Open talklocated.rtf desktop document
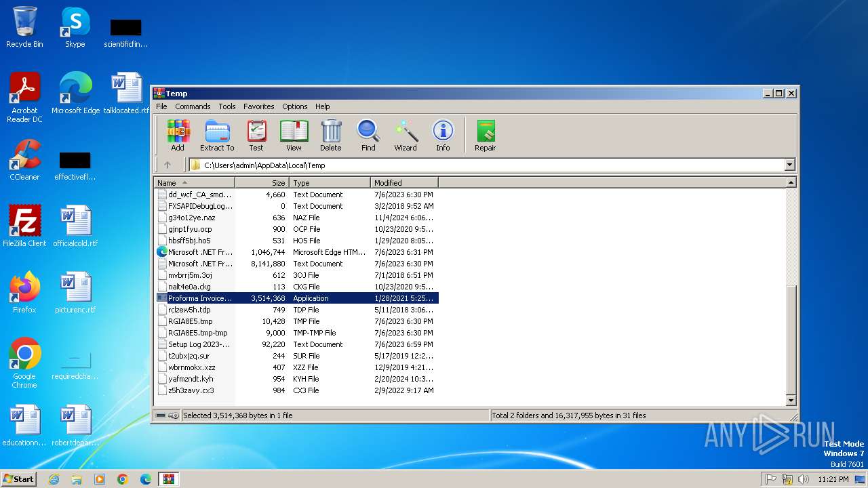868x488 pixels. click(126, 94)
